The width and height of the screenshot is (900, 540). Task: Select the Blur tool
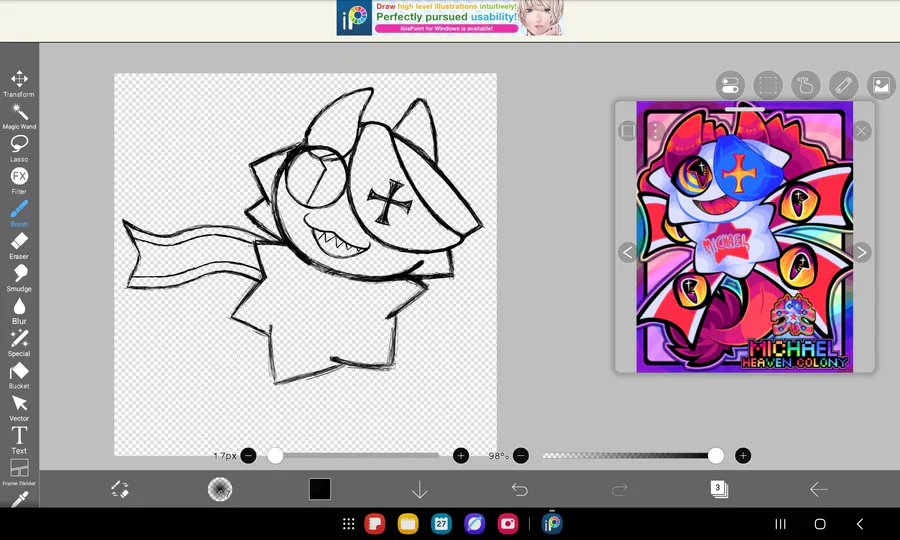point(19,310)
